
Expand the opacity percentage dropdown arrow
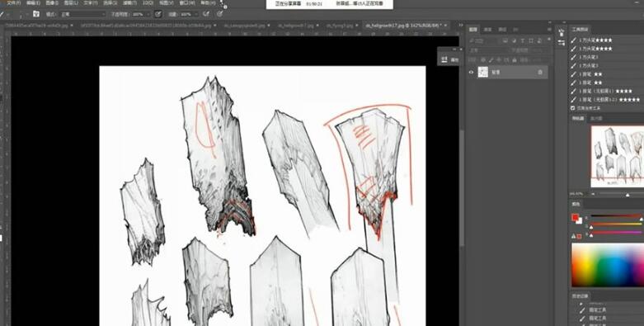tap(148, 14)
